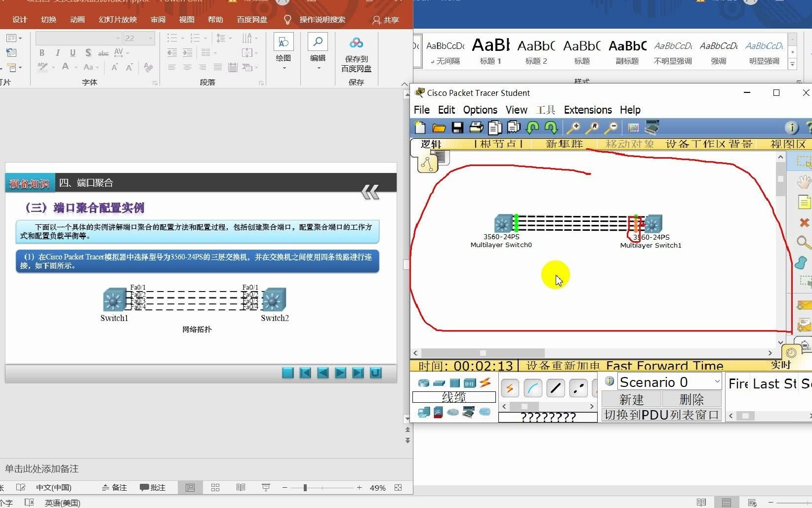Redo the action in Packet Tracer

pyautogui.click(x=551, y=127)
